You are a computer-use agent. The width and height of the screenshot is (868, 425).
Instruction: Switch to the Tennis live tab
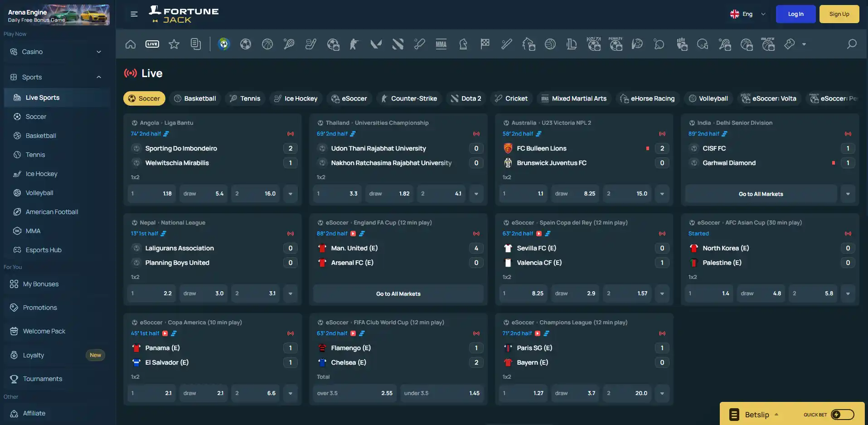tap(245, 98)
